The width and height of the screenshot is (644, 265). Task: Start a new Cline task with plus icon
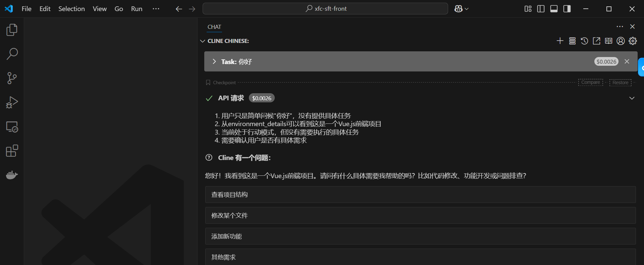tap(560, 41)
